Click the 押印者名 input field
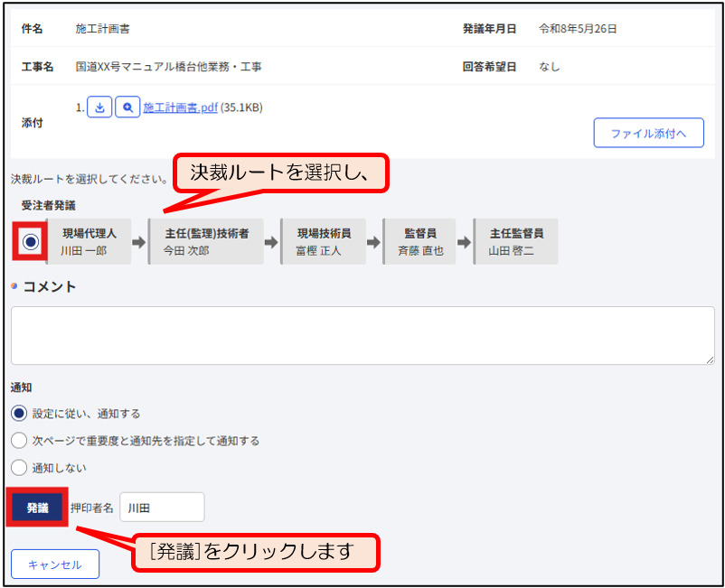Image resolution: width=725 pixels, height=588 pixels. coord(162,508)
